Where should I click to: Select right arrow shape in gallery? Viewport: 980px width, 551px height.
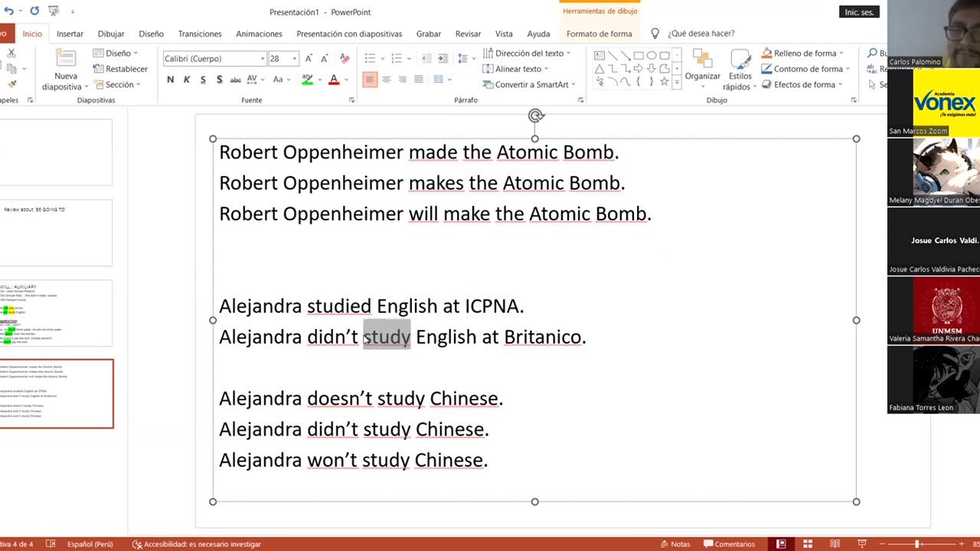click(x=639, y=69)
